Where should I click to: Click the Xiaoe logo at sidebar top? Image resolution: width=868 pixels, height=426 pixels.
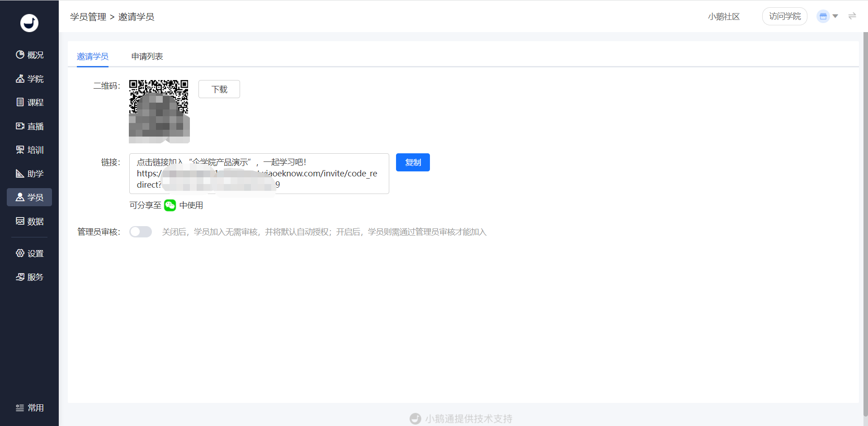click(29, 23)
